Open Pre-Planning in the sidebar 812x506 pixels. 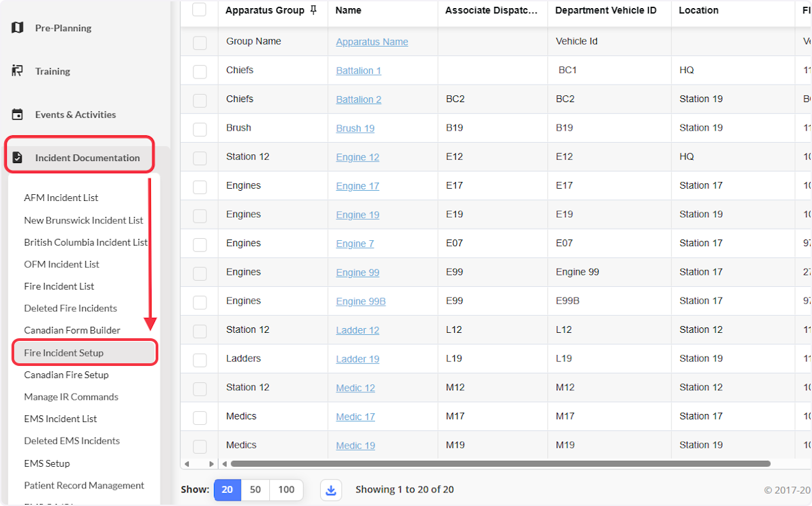(x=63, y=28)
